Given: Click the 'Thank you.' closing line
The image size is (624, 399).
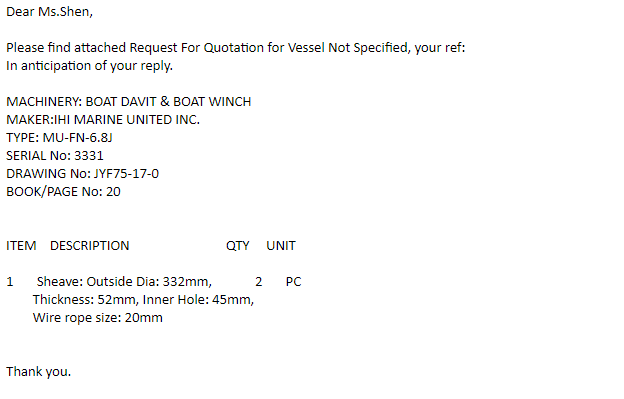Looking at the screenshot, I should 39,372.
